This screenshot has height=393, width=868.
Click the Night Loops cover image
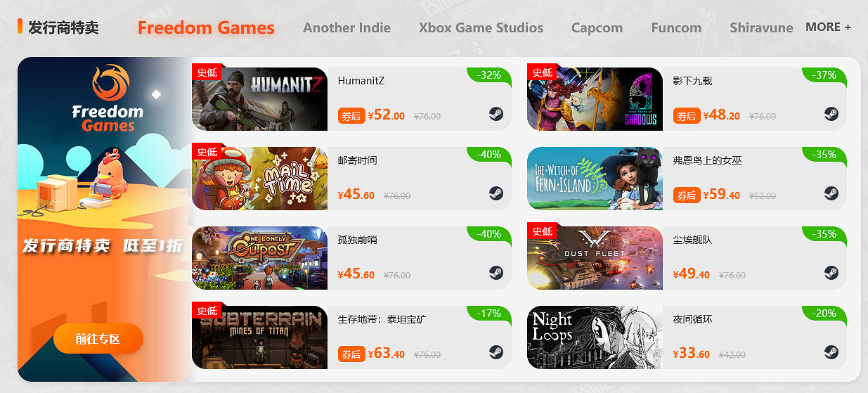point(595,337)
